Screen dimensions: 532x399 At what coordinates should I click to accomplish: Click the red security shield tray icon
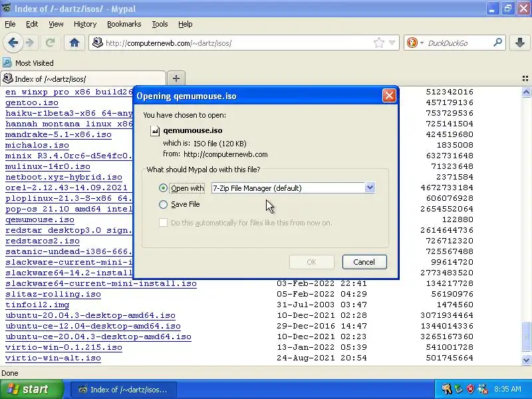[x=470, y=389]
